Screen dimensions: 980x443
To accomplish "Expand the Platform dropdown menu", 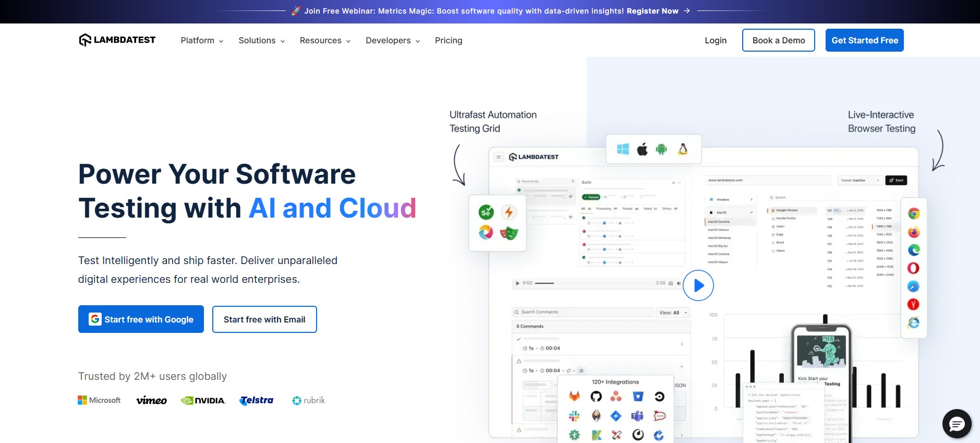I will pos(202,41).
